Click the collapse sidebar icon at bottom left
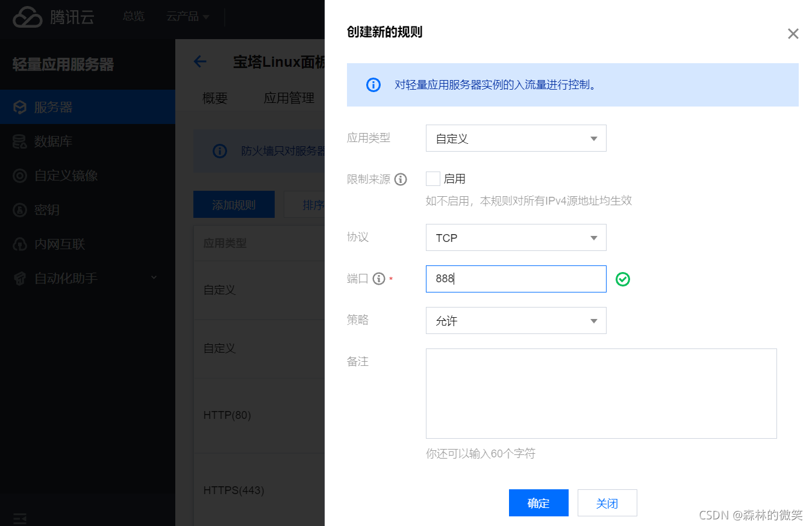Viewport: 812px width, 526px height. coord(20,518)
